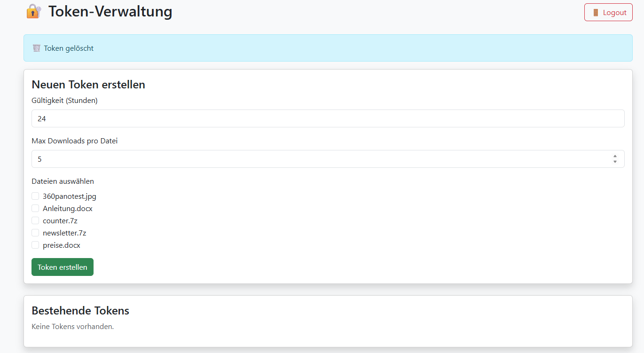Click the Token gelöscht notification banner

328,48
